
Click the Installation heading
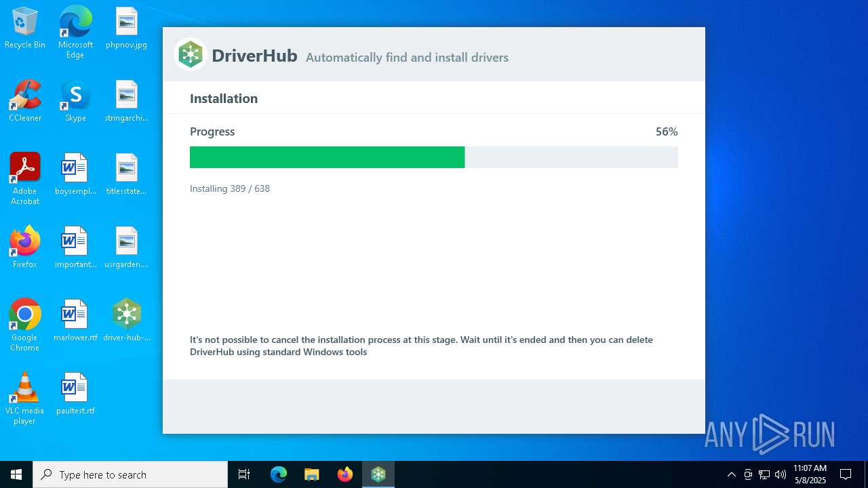[x=224, y=98]
